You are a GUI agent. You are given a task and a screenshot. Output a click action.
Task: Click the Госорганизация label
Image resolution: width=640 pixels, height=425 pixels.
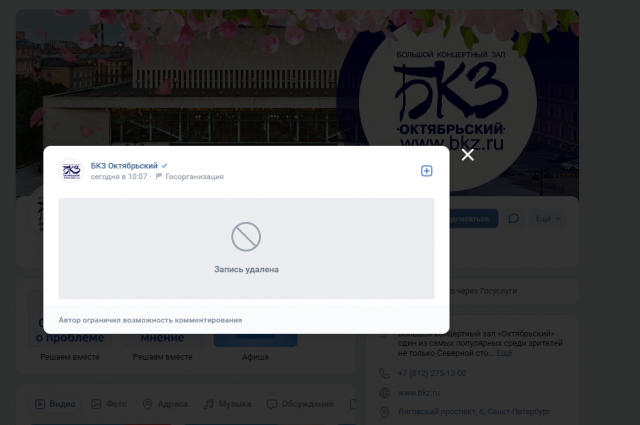click(x=194, y=176)
